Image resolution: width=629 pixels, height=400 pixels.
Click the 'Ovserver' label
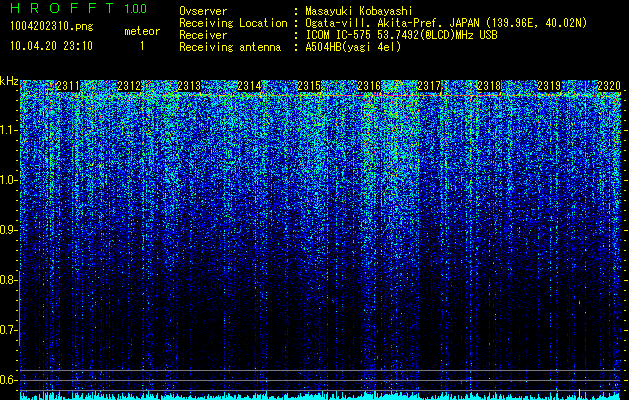tap(203, 11)
